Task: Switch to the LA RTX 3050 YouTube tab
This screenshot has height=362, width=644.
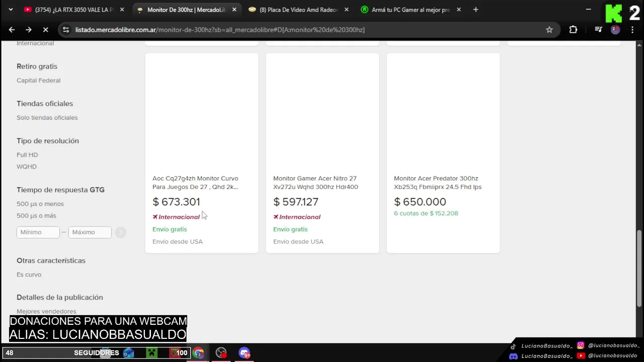Action: (x=74, y=10)
